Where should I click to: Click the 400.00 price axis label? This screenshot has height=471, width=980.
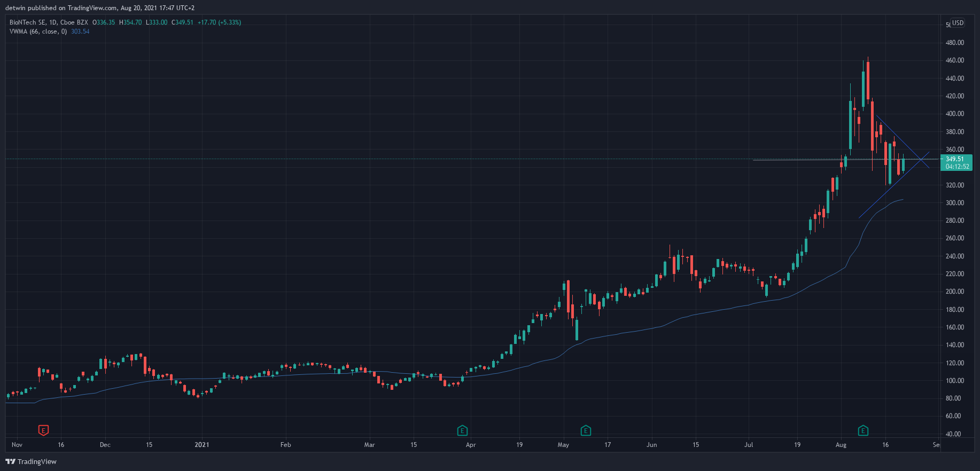click(x=955, y=114)
